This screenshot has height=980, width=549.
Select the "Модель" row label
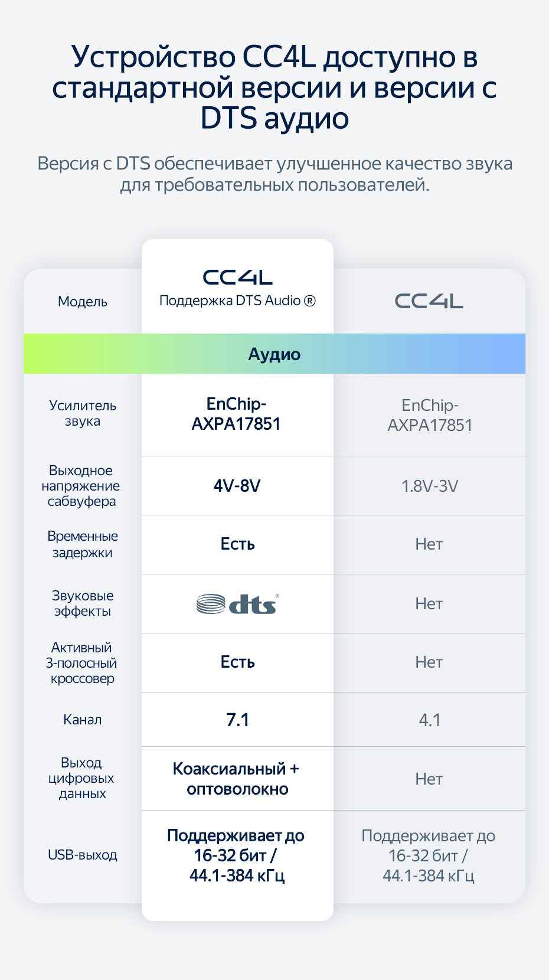(x=83, y=302)
